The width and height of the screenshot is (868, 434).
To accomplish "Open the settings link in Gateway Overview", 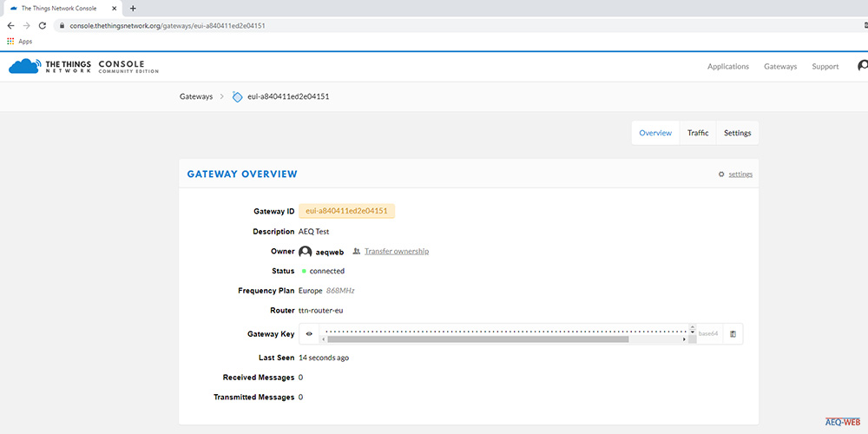I will point(740,174).
